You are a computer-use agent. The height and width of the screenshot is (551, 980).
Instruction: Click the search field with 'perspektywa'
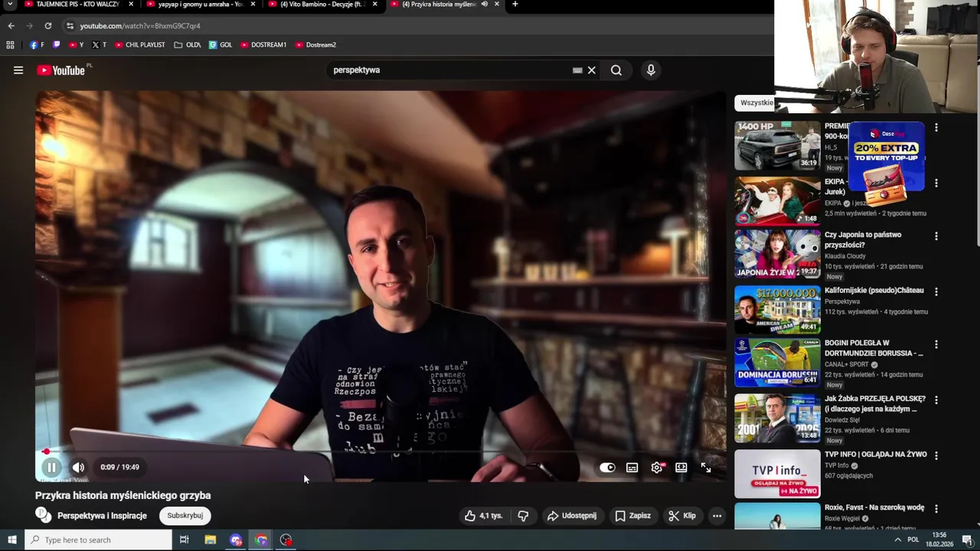point(450,70)
